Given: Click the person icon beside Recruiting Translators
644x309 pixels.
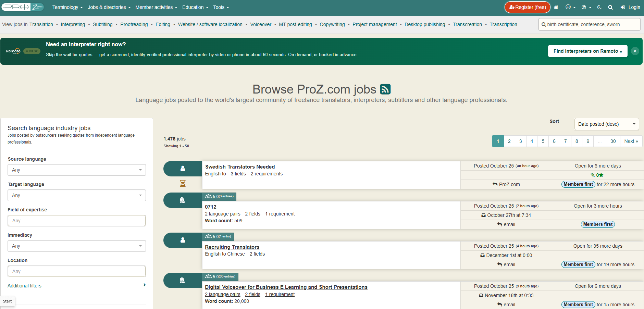Looking at the screenshot, I should click(183, 240).
